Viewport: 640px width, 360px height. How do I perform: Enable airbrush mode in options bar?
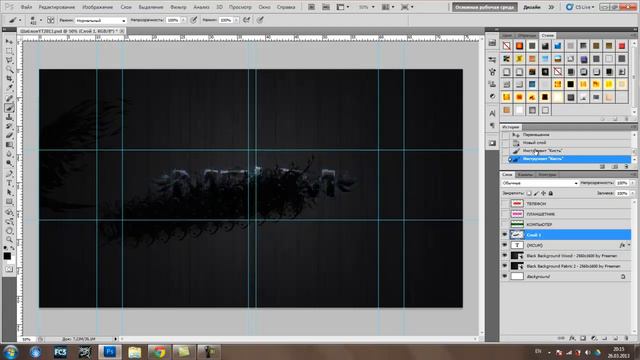coord(247,20)
